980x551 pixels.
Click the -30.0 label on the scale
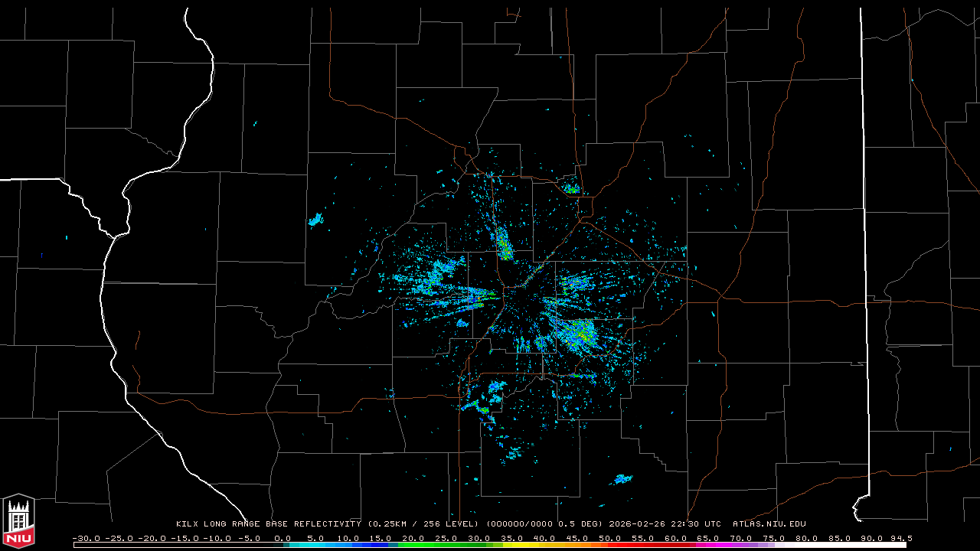[x=85, y=538]
